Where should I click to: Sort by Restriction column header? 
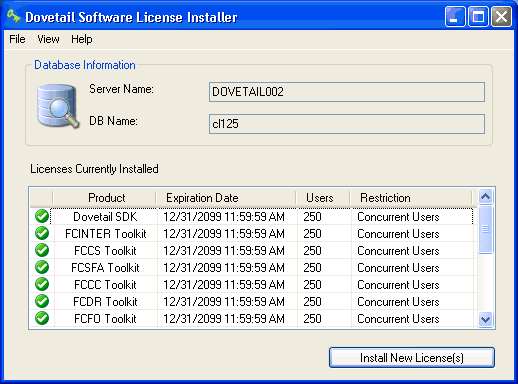point(411,198)
